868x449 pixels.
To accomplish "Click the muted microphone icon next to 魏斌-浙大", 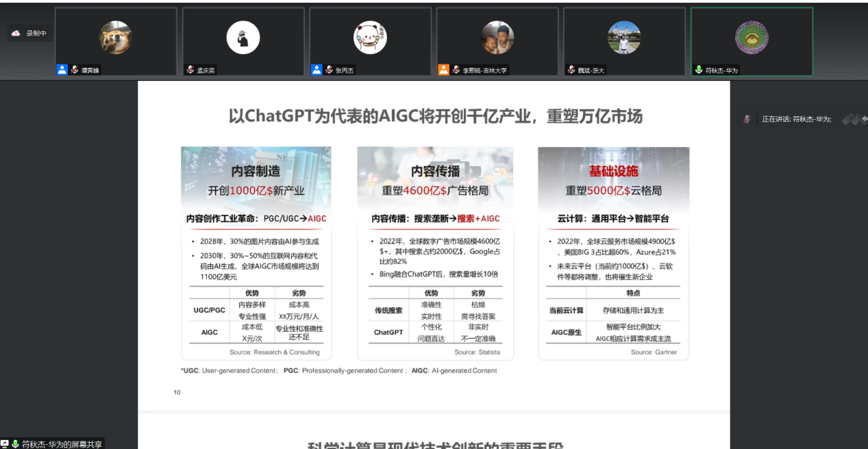I will pos(571,70).
